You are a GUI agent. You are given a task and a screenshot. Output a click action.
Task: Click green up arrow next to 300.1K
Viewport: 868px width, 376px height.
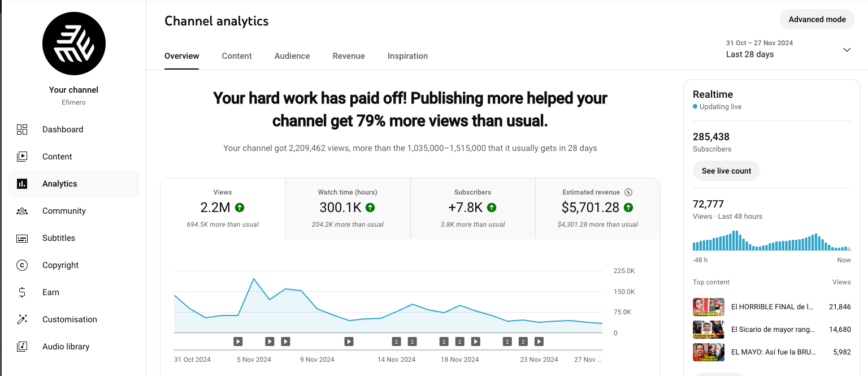point(370,208)
